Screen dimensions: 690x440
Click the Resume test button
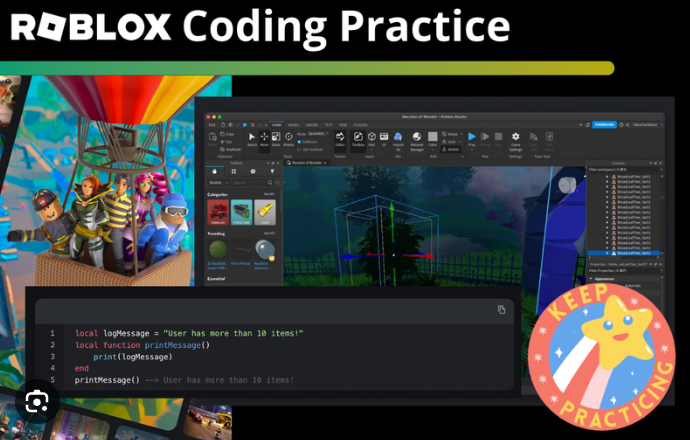[485, 139]
